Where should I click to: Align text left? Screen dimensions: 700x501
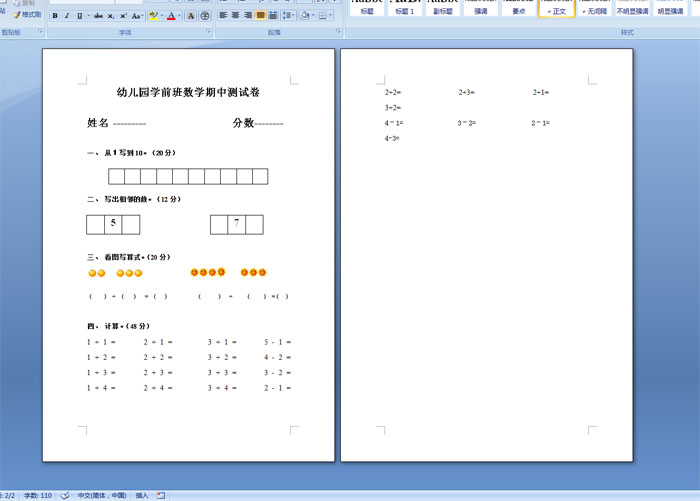coord(223,15)
